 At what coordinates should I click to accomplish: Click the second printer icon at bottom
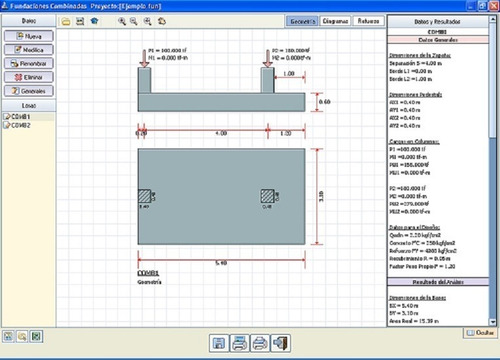point(260,343)
